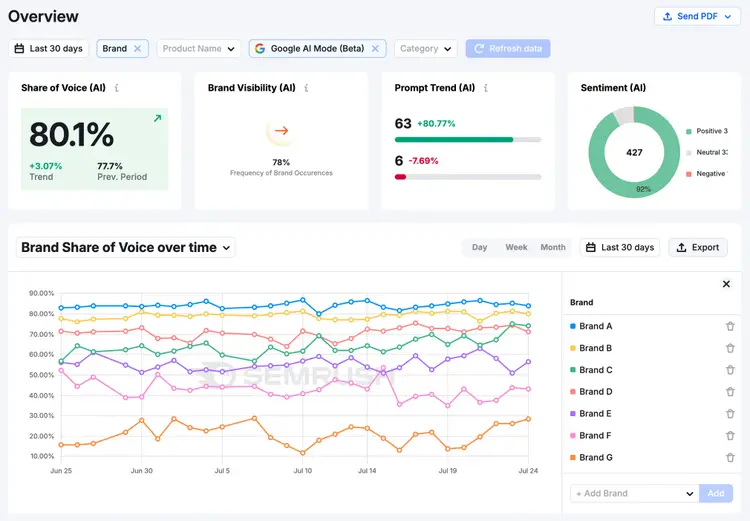Viewport: 750px width, 521px height.
Task: Click the +3.07% Trend value
Action: 45,166
